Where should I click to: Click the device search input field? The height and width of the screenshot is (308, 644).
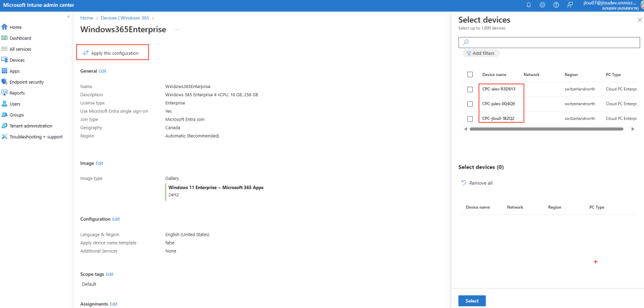tap(549, 42)
